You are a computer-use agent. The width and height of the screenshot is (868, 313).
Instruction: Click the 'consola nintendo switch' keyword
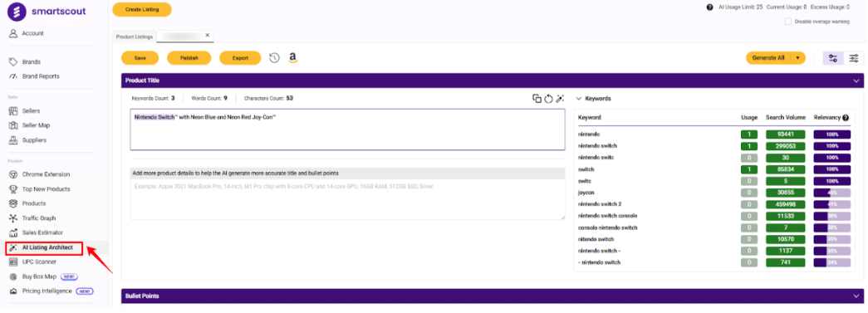pyautogui.click(x=607, y=227)
